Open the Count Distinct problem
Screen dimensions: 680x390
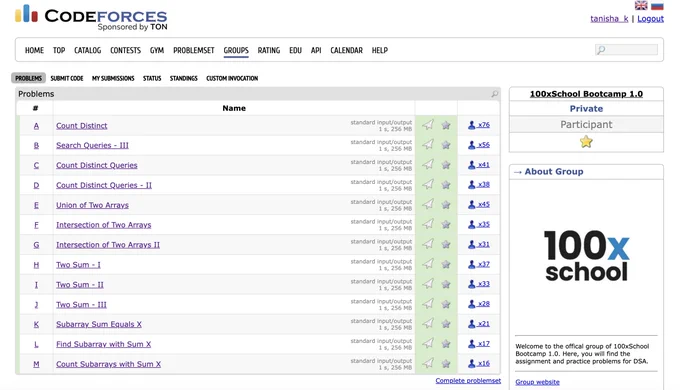[x=82, y=126]
